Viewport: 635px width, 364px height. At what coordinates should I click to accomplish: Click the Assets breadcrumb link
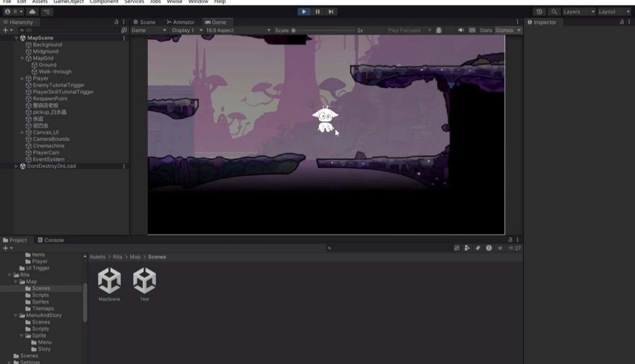(x=97, y=257)
